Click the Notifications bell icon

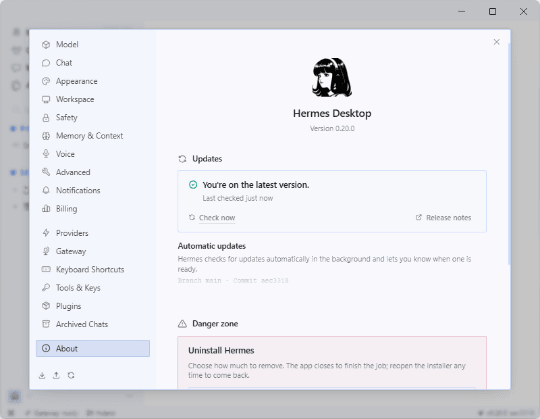(46, 190)
